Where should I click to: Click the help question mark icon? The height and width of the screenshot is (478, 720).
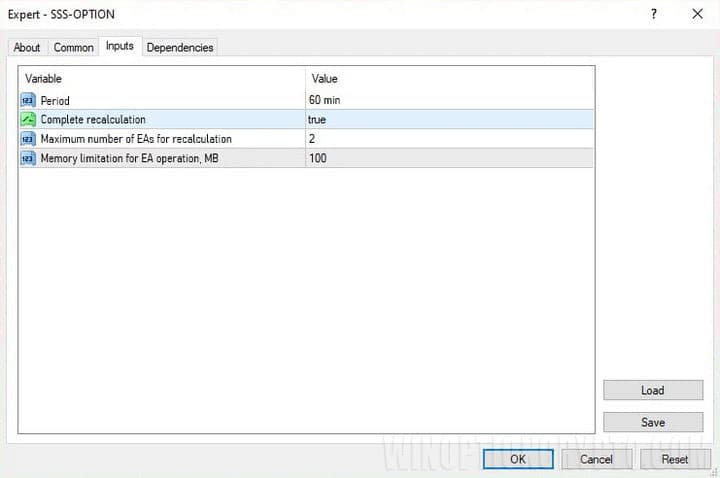(654, 14)
